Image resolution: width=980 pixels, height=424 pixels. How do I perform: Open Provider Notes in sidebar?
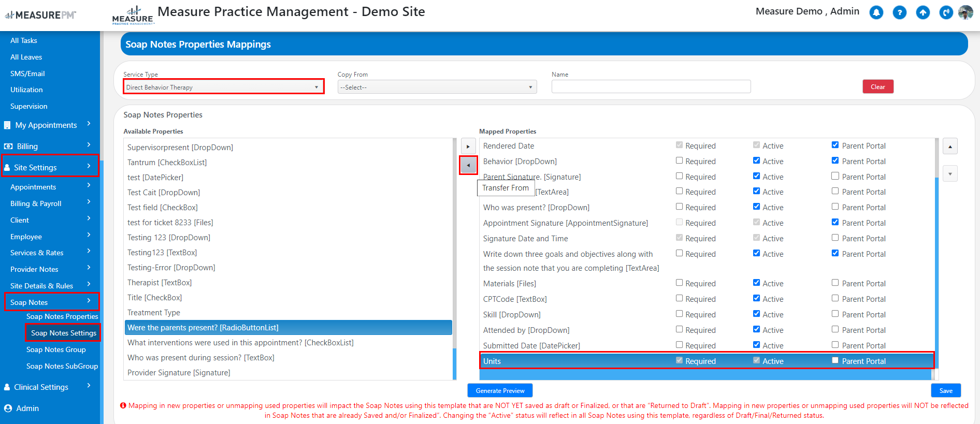[34, 270]
